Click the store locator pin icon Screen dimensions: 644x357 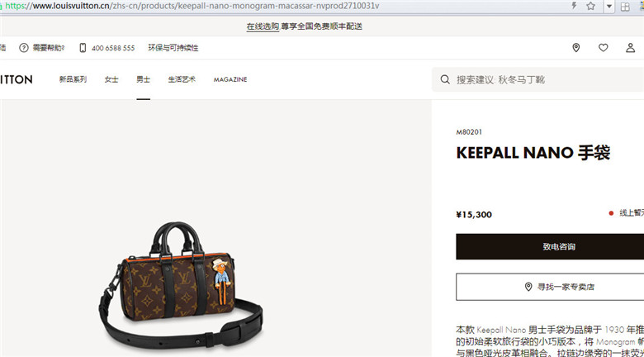click(x=575, y=48)
